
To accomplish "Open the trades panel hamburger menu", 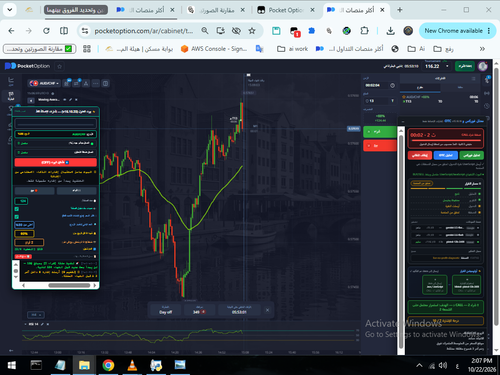I will (x=473, y=79).
